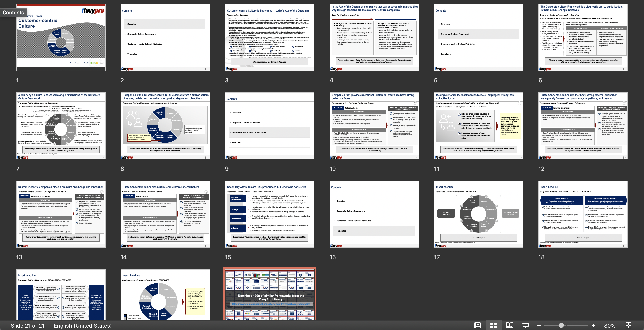Click the zoom in plus icon

pos(593,325)
